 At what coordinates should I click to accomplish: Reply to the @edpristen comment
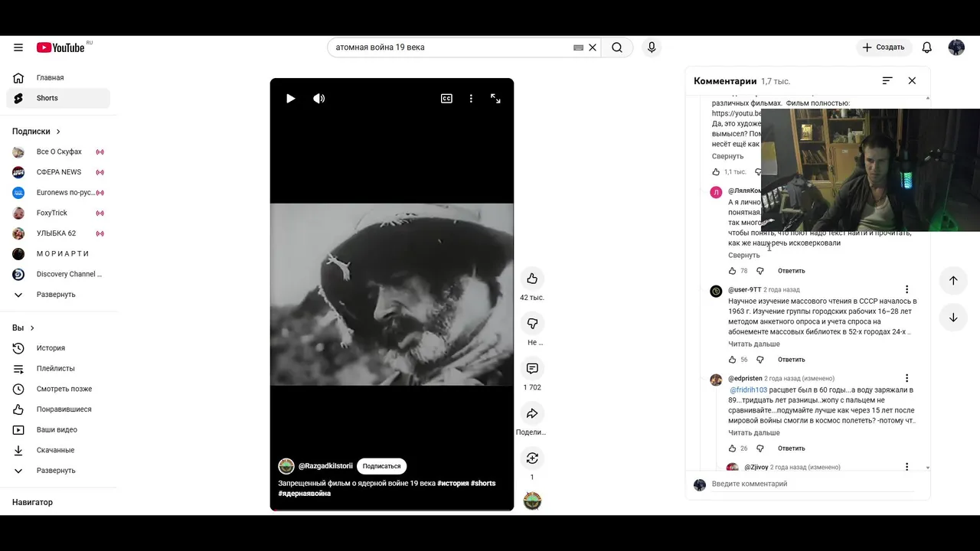point(791,448)
